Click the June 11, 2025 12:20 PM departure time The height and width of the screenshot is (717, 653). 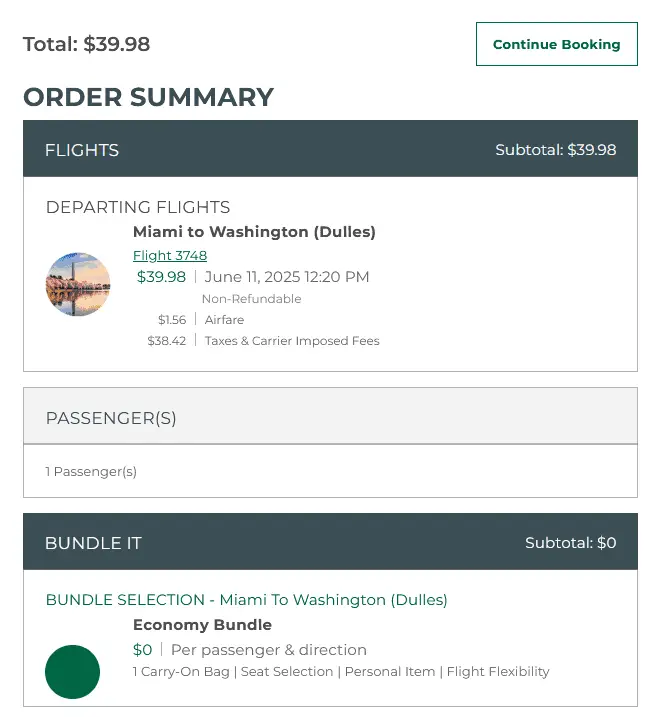pos(287,277)
